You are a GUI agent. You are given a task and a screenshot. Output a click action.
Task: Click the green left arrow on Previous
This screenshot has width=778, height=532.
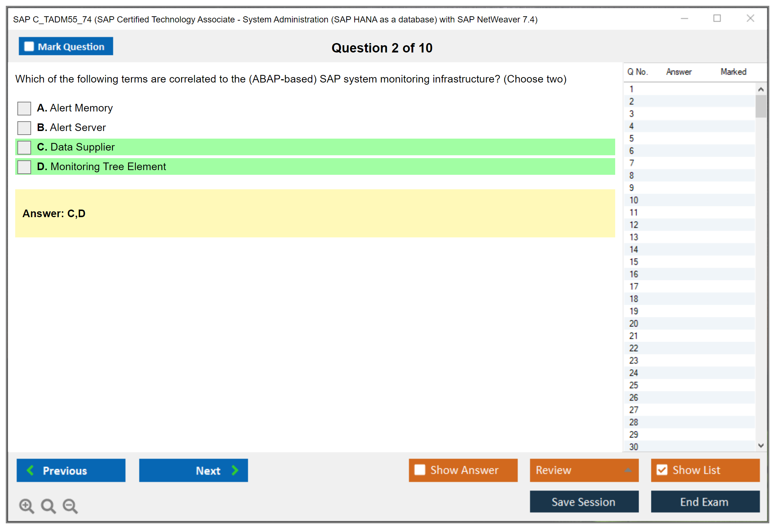click(x=30, y=470)
